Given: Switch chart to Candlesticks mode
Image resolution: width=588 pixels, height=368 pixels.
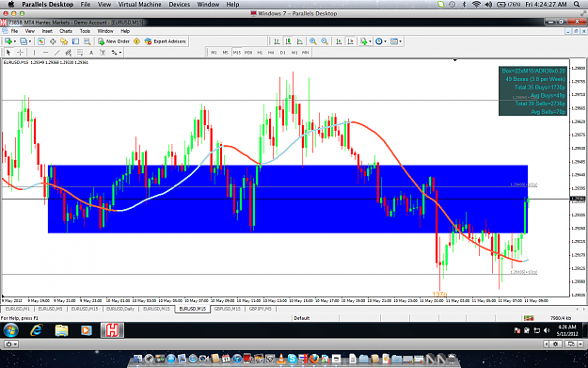Looking at the screenshot, I should (289, 41).
